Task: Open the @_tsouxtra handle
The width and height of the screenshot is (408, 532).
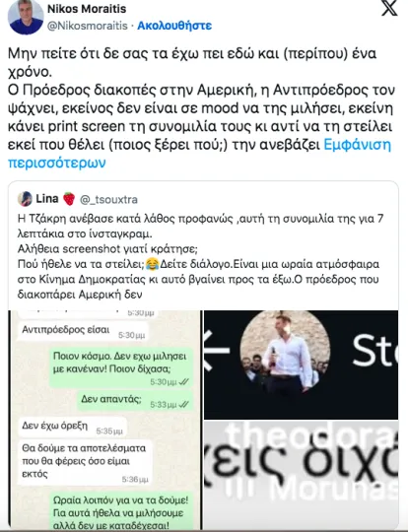Action: tap(108, 199)
